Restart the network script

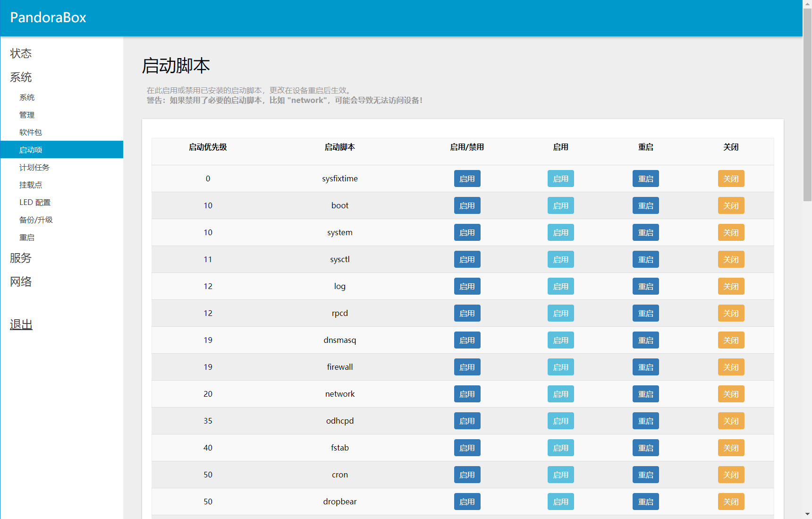tap(645, 394)
